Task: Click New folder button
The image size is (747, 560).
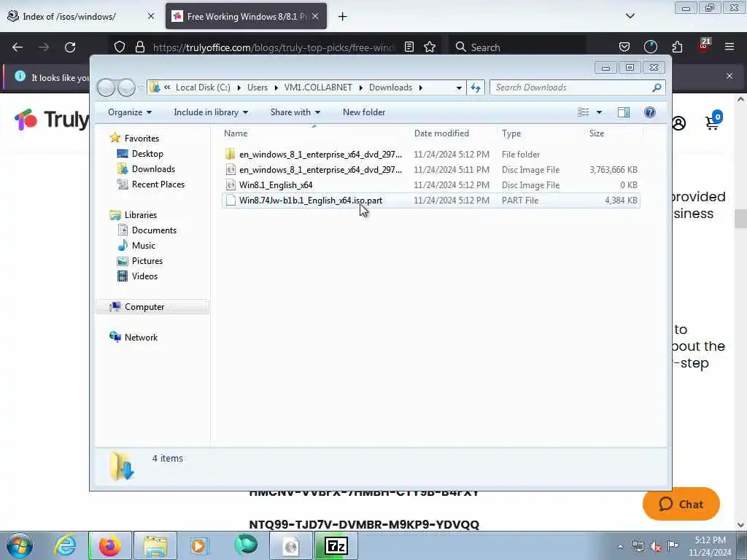Action: coord(364,112)
